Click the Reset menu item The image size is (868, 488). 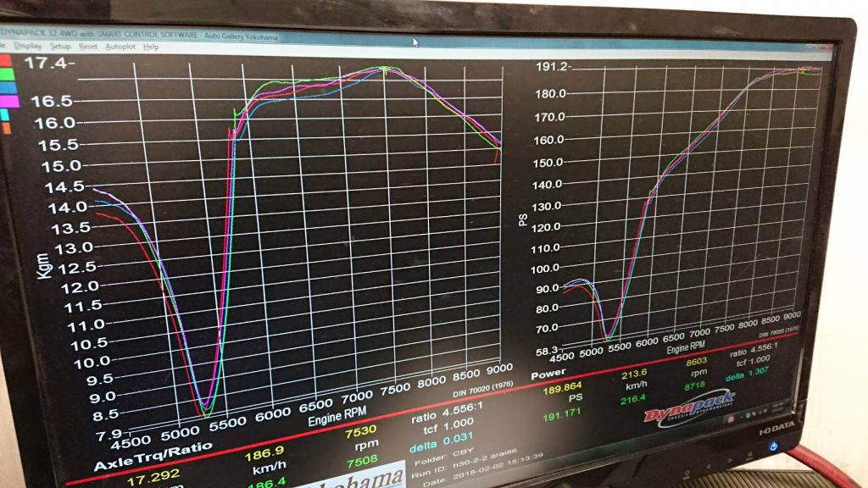[88, 47]
